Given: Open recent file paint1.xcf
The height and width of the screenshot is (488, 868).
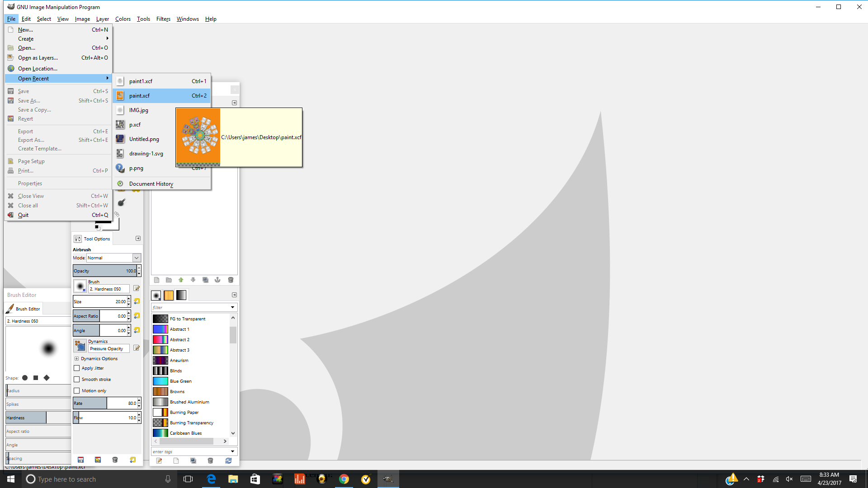Looking at the screenshot, I should pos(162,81).
